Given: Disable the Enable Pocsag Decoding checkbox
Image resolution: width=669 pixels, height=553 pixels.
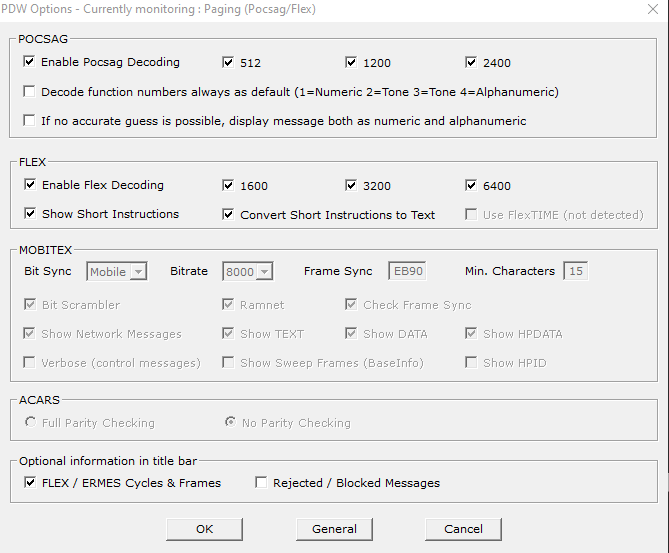Looking at the screenshot, I should point(29,61).
